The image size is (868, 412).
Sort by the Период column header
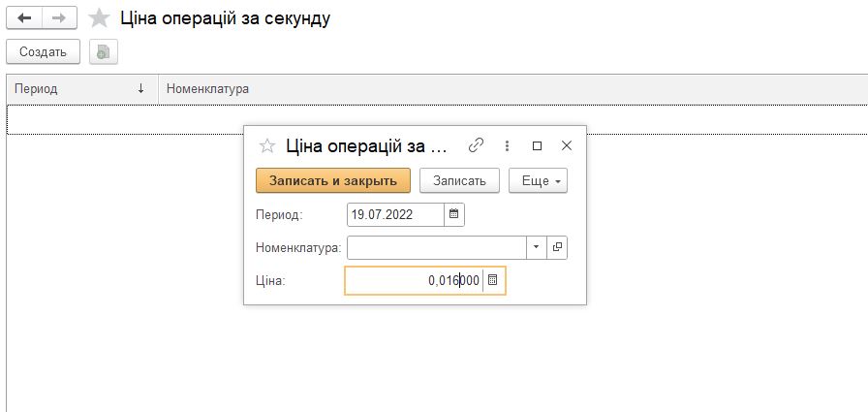(x=82, y=88)
